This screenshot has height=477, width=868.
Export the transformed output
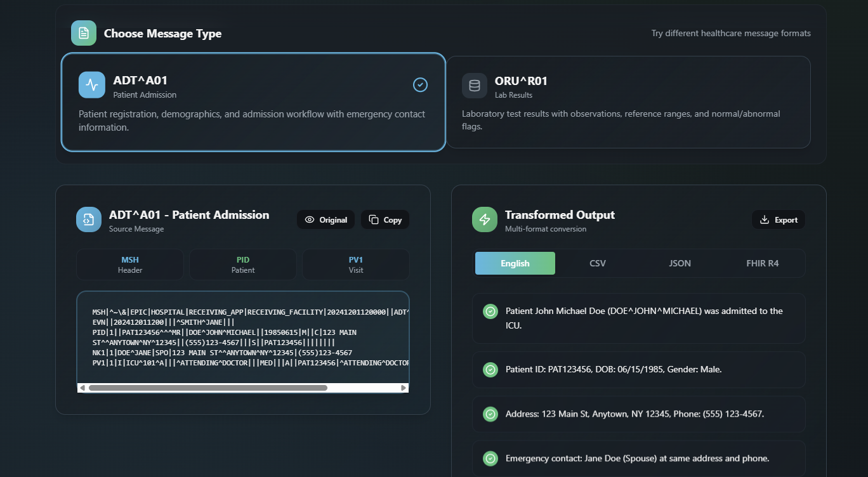point(779,219)
